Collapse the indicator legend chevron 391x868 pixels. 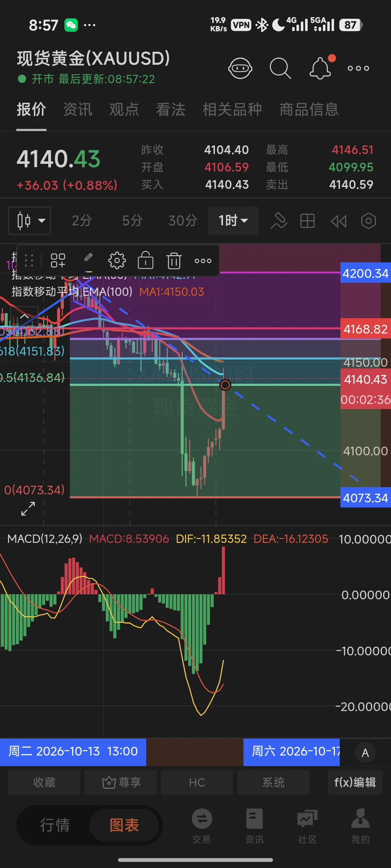pyautogui.click(x=24, y=316)
